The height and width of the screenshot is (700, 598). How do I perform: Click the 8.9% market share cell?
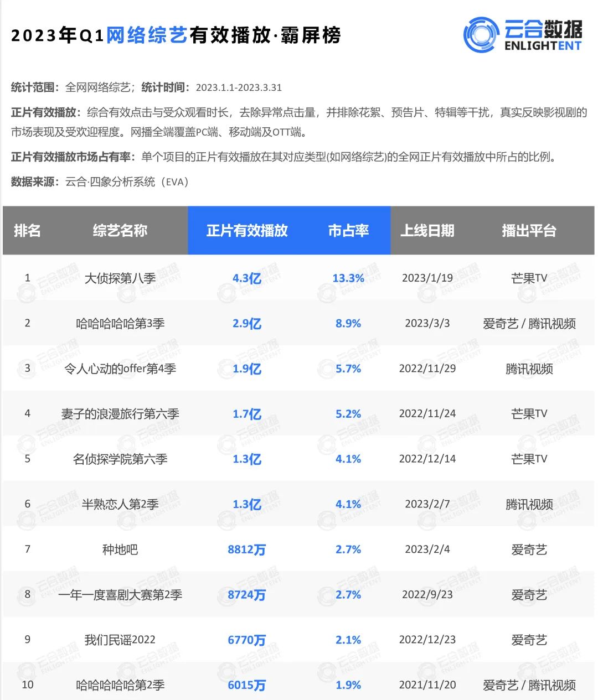348,324
